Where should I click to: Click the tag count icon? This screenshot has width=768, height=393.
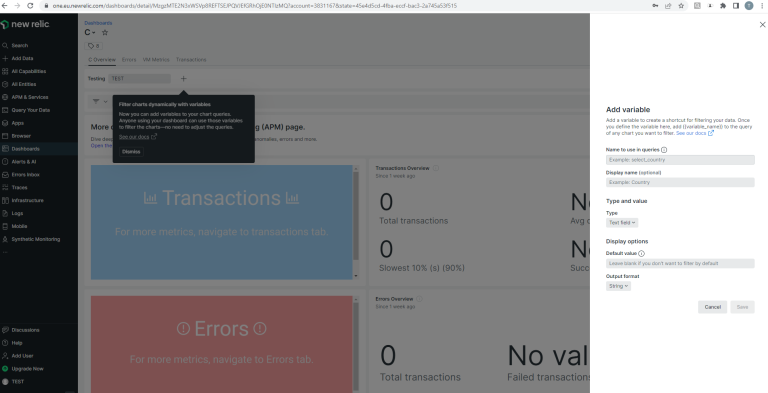coord(93,46)
